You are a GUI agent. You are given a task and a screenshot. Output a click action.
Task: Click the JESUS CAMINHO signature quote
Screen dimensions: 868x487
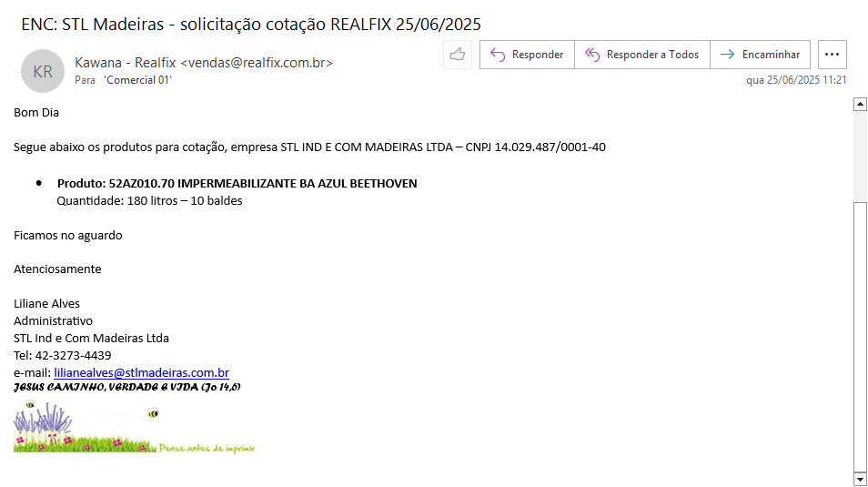(127, 388)
